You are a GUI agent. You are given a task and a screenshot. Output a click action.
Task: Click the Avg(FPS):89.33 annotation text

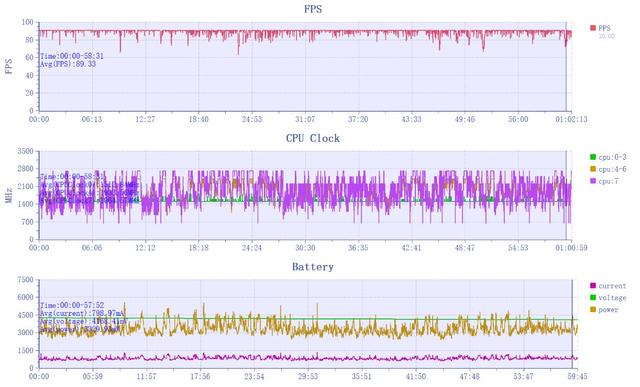(68, 64)
